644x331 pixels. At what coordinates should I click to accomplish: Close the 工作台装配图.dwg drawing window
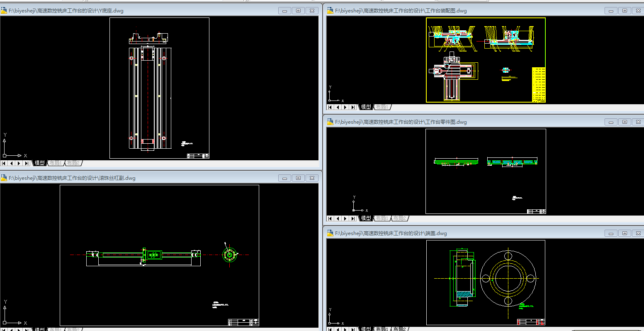tap(639, 11)
